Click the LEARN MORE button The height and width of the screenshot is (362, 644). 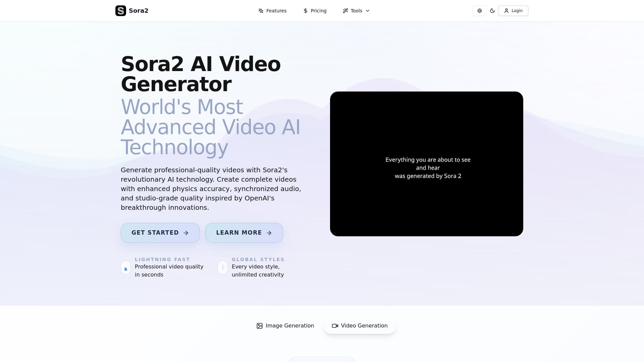click(244, 233)
